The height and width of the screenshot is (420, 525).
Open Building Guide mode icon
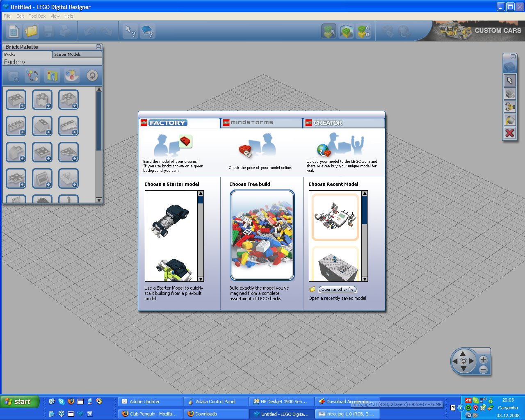(363, 31)
